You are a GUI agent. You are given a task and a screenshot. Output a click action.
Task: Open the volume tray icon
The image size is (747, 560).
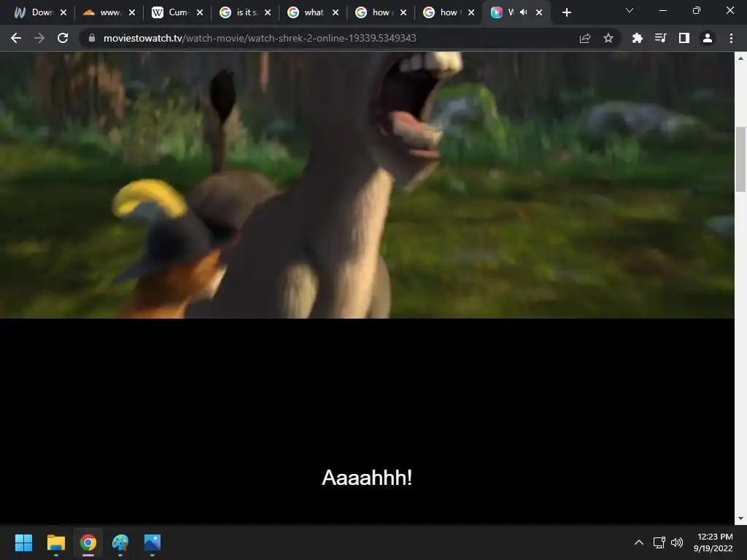pos(677,542)
